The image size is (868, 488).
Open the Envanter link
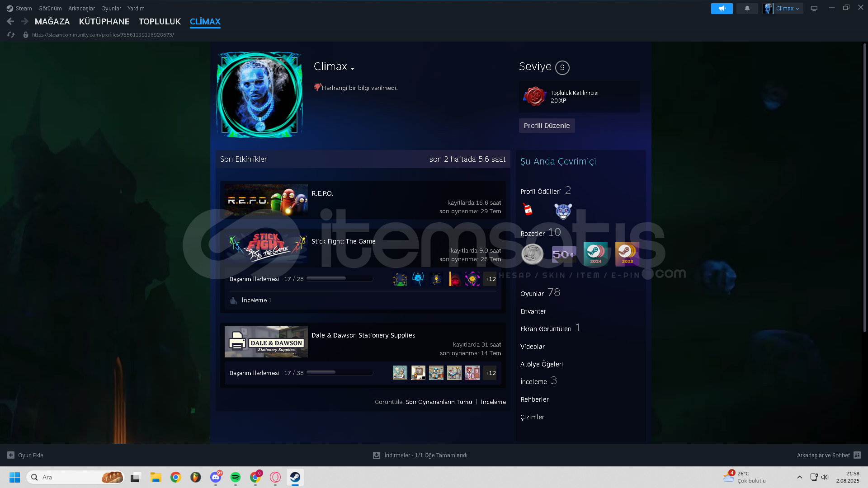pos(533,311)
